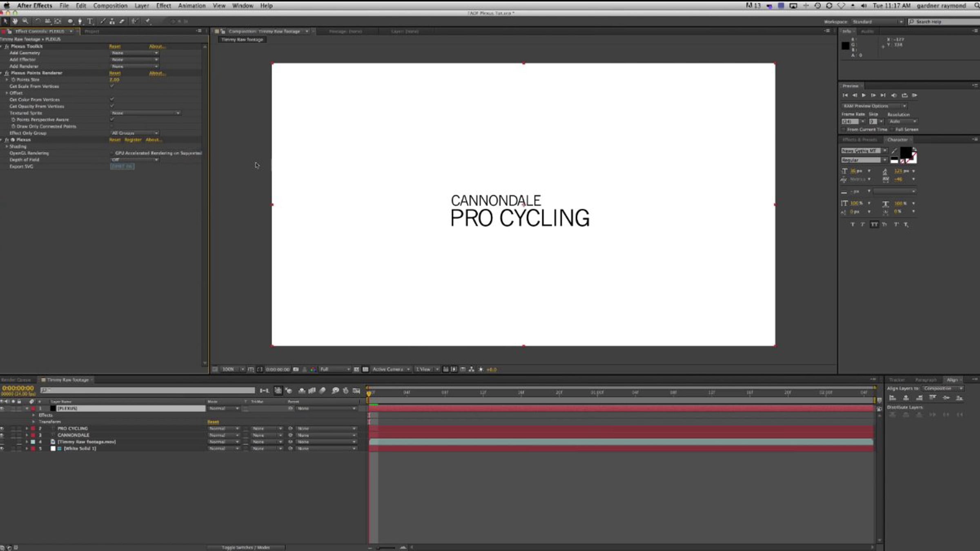
Task: Open Effect Only Group dropdown
Action: 135,133
